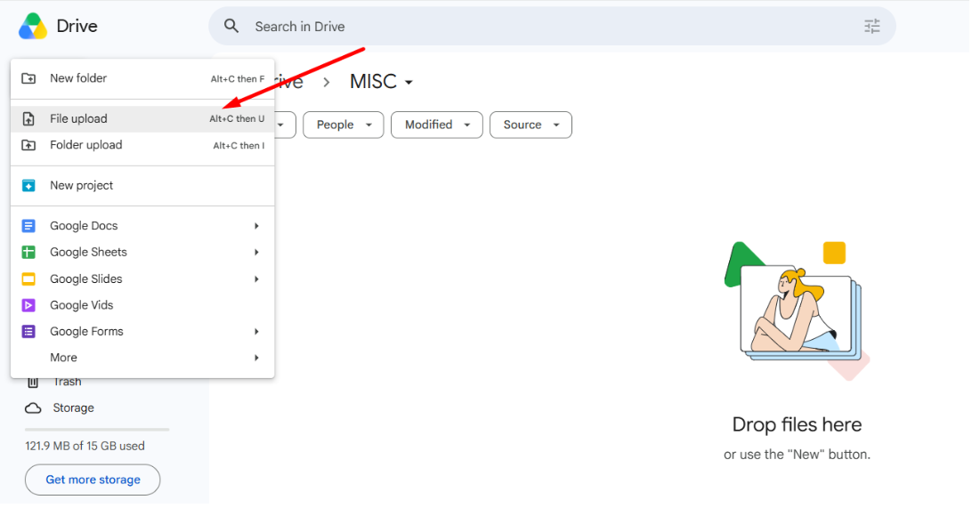Click the yellow Google Slides icon
Viewport: 980px width, 516px height.
[28, 278]
